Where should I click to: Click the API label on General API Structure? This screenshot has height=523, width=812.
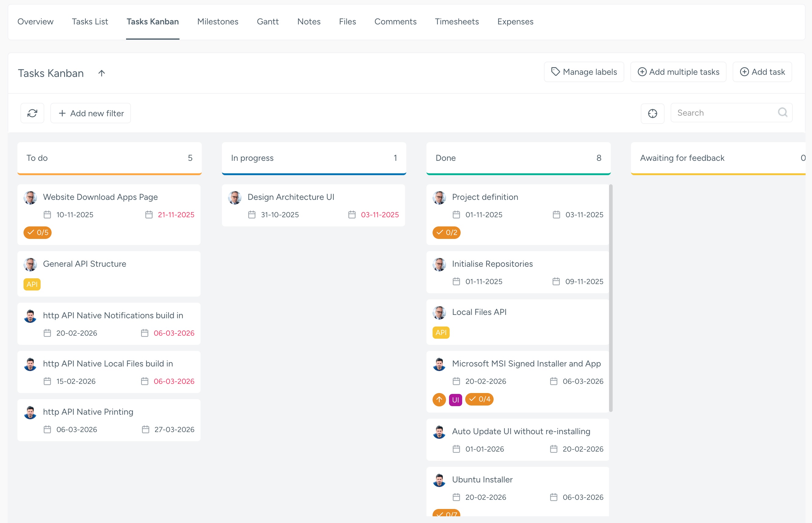click(32, 284)
